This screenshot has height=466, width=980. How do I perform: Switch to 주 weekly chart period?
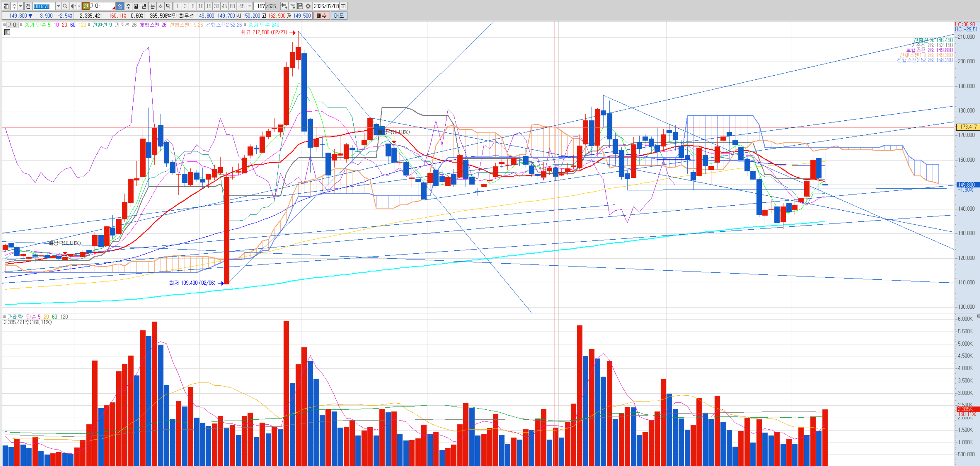pyautogui.click(x=128, y=6)
